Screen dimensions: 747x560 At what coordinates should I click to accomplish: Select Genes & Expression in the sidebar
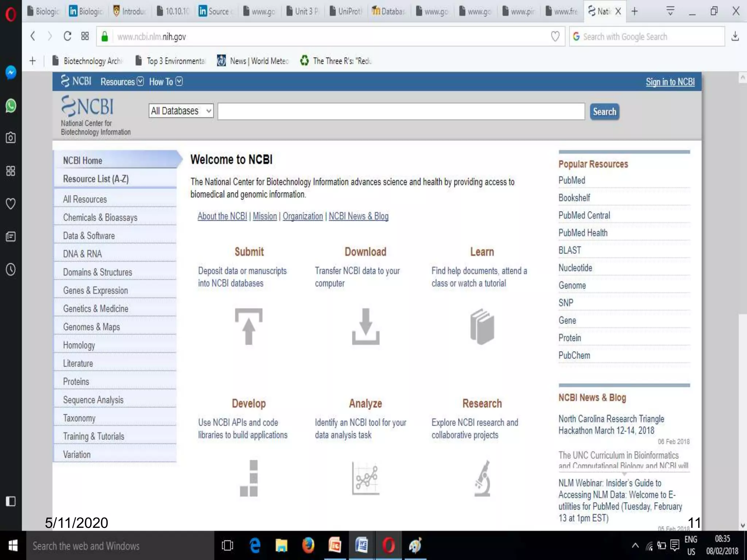96,291
